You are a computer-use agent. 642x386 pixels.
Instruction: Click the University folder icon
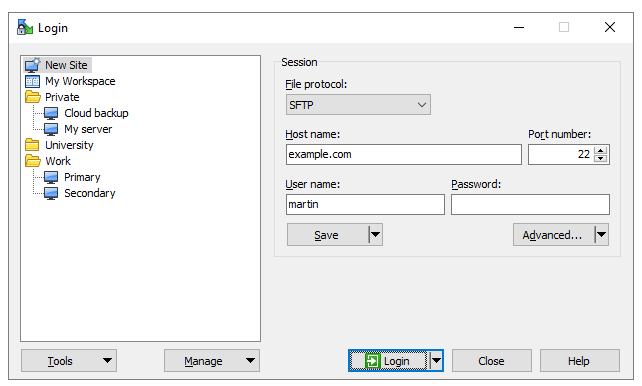[32, 145]
